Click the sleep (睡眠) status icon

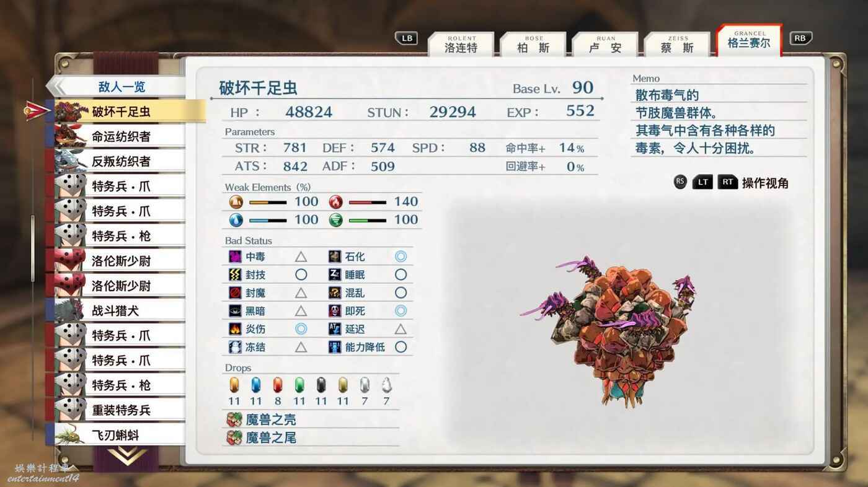pos(335,274)
